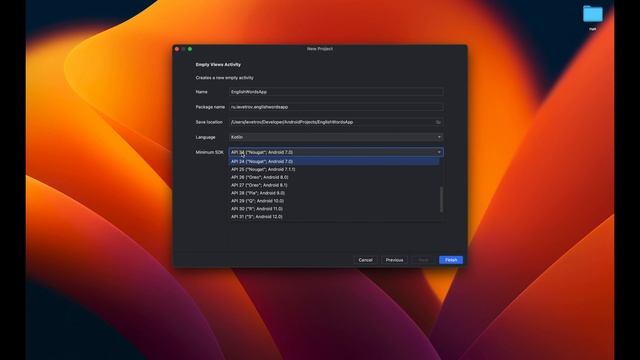Select API 30 R Android 11.0 option
640x360 pixels.
pos(334,209)
